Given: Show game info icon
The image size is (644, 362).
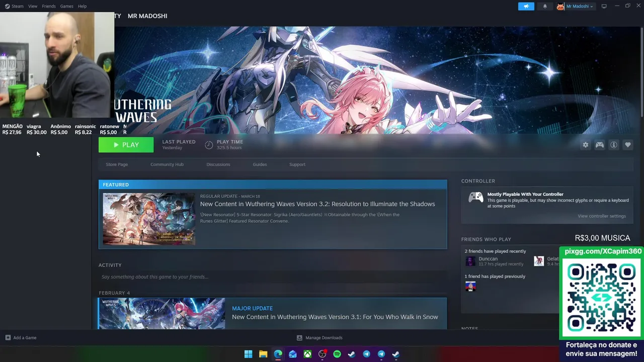Looking at the screenshot, I should (614, 145).
